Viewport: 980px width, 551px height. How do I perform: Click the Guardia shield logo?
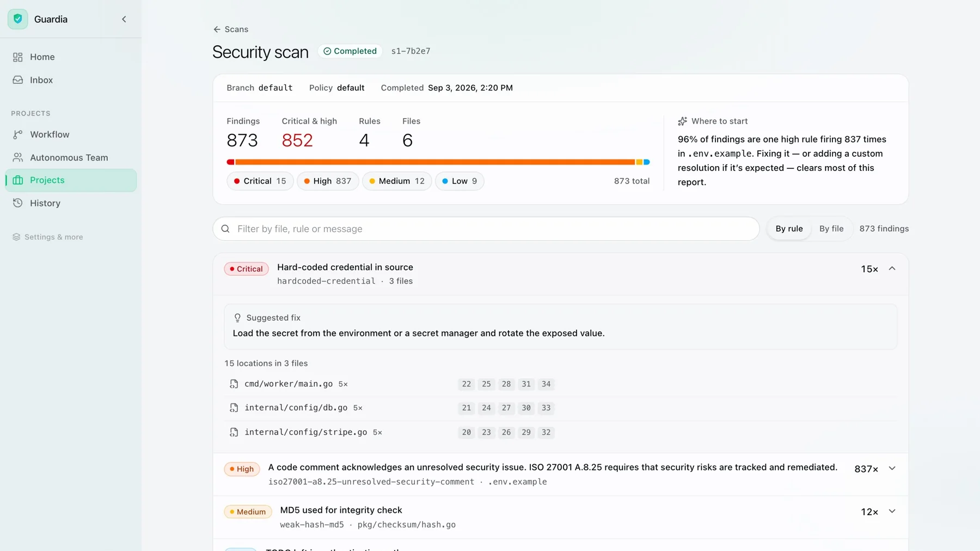click(18, 19)
